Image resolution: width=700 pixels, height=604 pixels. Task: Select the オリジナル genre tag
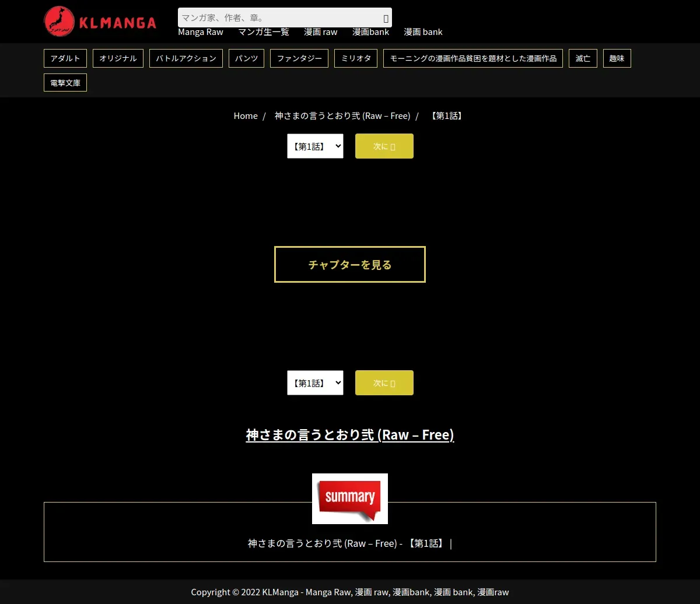coord(118,58)
